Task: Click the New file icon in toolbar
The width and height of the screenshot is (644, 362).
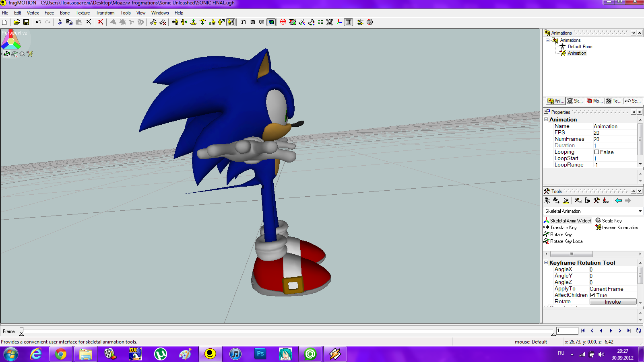Action: tap(4, 22)
